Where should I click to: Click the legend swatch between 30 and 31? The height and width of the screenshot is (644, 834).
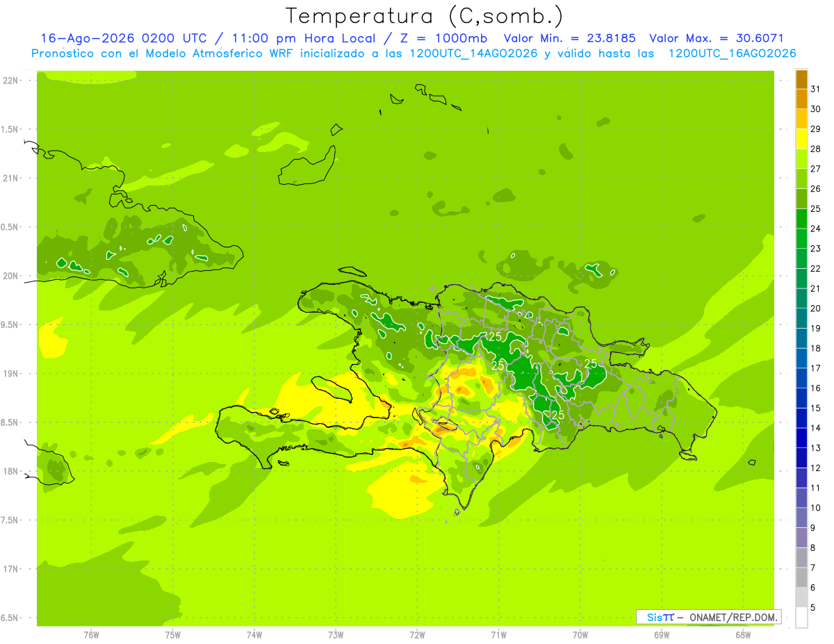(x=801, y=99)
